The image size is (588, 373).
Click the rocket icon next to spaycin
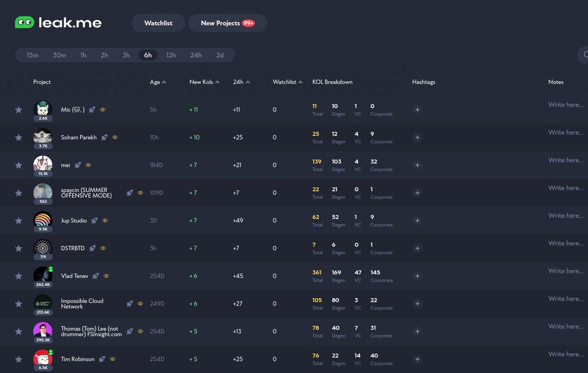[x=129, y=193]
